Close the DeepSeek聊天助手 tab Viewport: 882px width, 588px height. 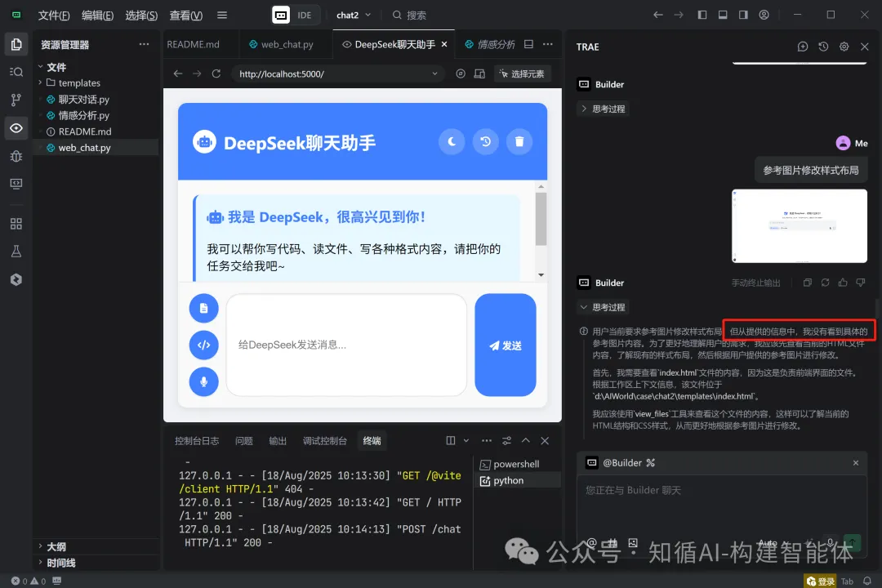tap(444, 44)
